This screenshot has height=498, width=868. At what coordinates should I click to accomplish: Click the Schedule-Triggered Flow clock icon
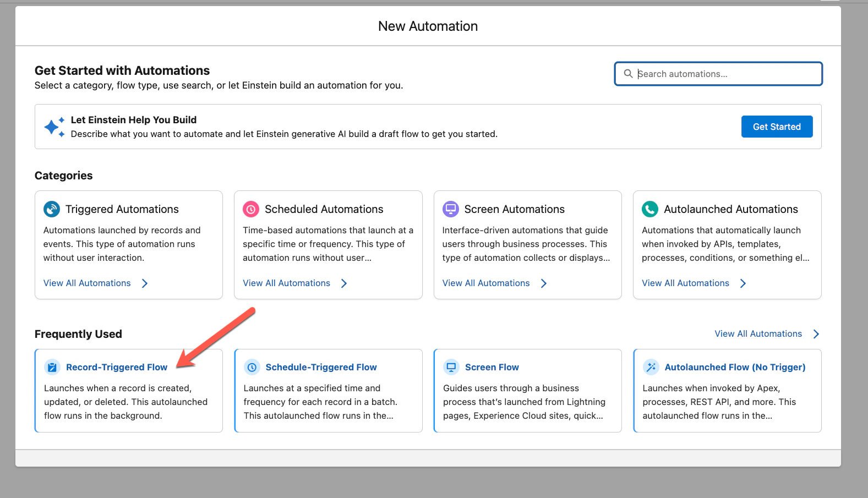[252, 367]
